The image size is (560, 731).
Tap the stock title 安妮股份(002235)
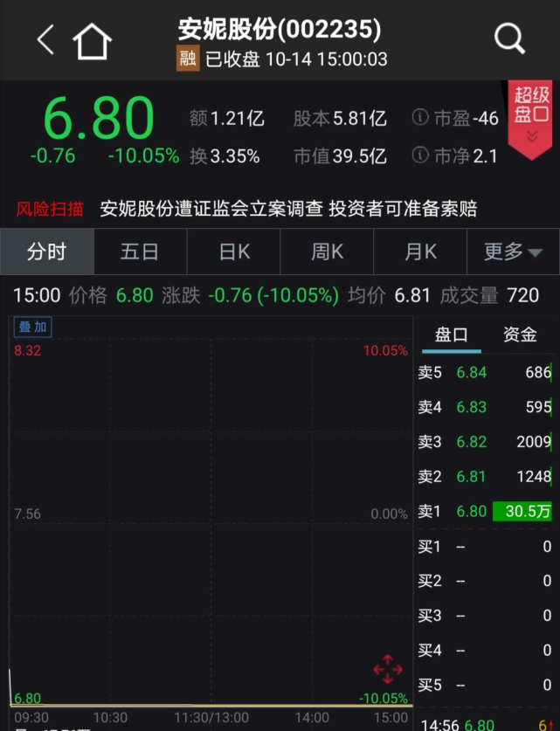point(280,30)
